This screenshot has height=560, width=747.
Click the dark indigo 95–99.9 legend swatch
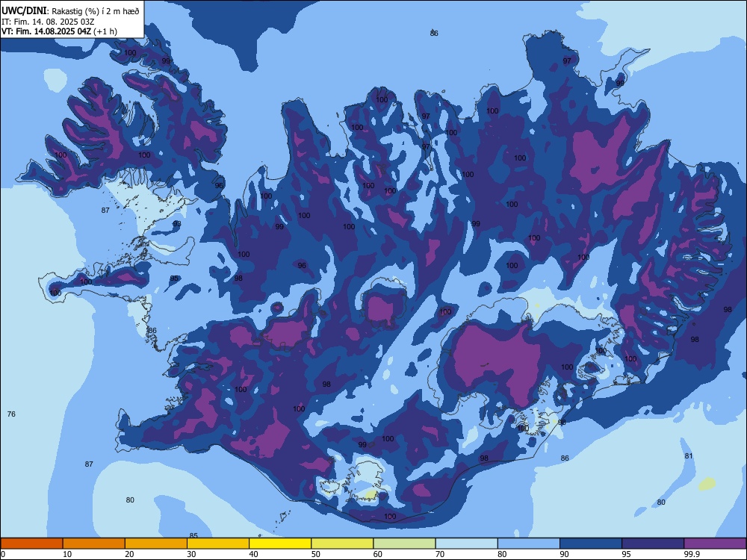coord(653,544)
